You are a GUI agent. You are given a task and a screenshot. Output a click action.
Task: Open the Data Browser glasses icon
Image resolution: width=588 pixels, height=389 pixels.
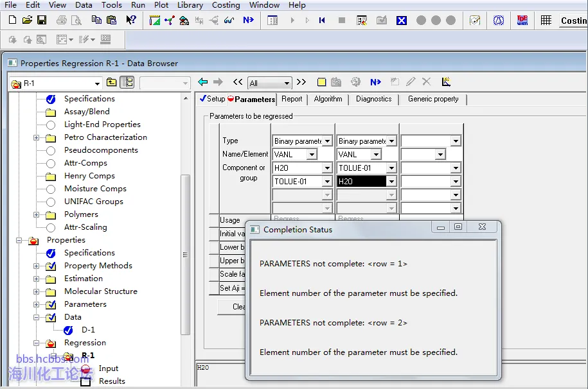tap(229, 21)
